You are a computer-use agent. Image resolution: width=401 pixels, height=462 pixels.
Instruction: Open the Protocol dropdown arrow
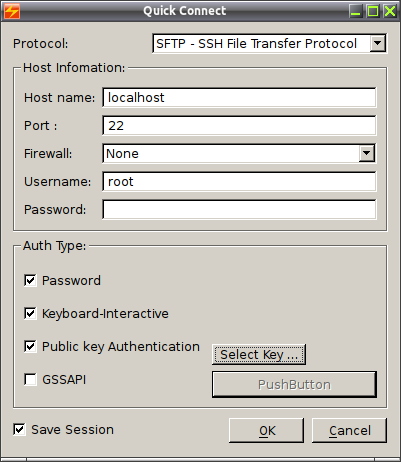coord(377,43)
